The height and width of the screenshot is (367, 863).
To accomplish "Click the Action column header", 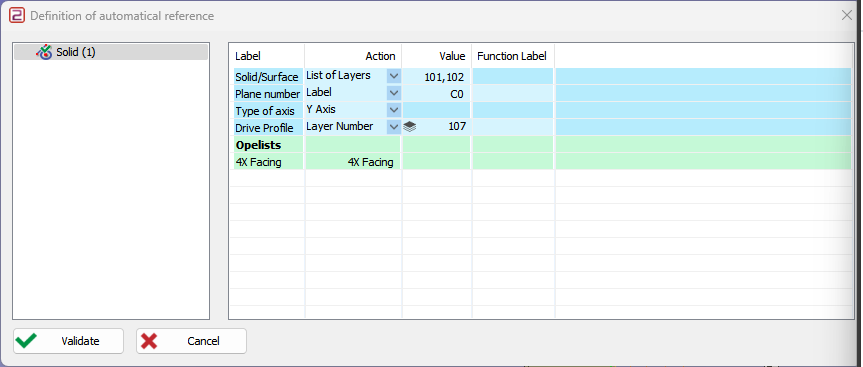I will point(380,56).
